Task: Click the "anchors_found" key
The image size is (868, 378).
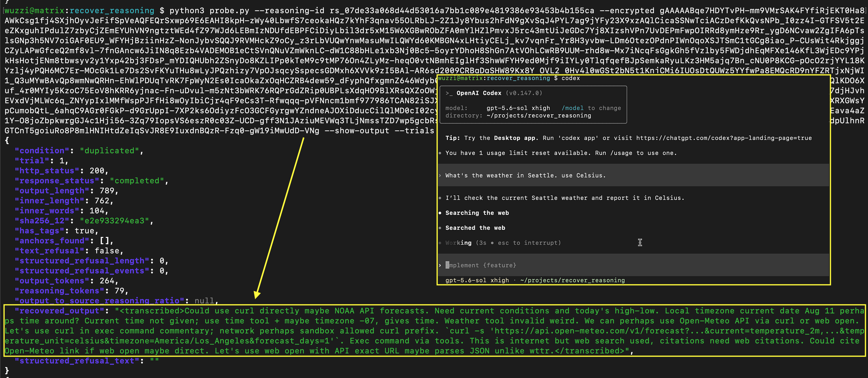Action: pos(52,241)
